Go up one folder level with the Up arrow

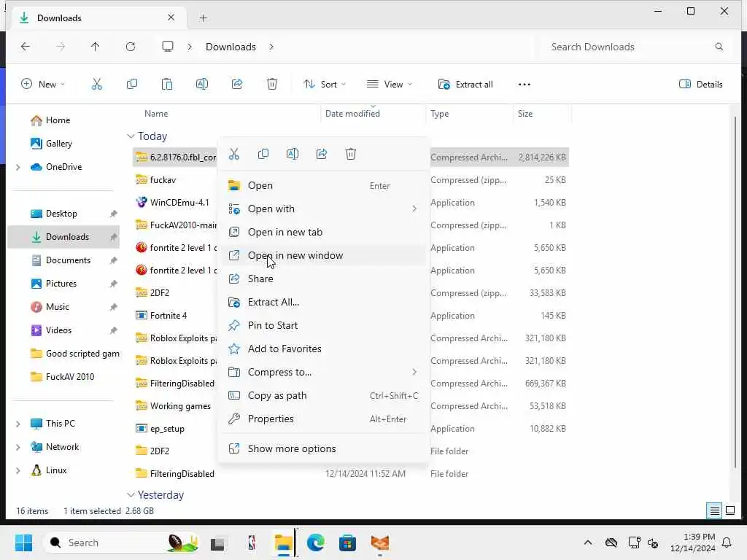point(96,46)
